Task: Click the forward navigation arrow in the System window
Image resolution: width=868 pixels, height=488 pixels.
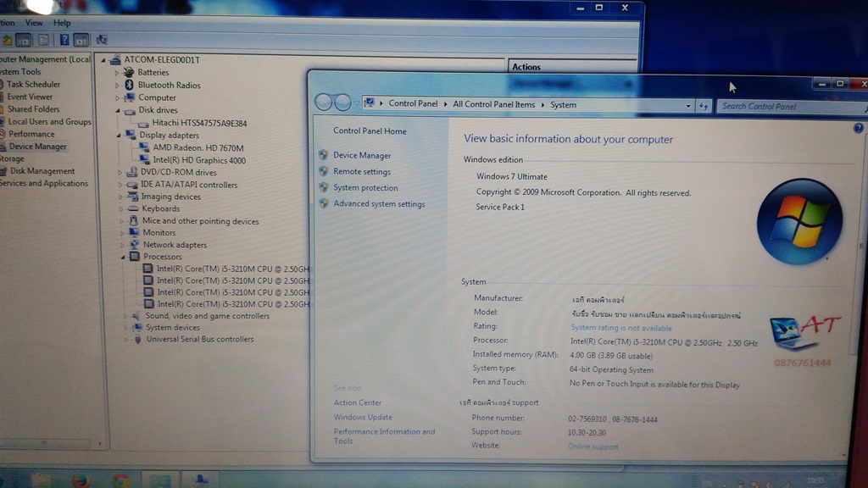Action: (x=342, y=103)
